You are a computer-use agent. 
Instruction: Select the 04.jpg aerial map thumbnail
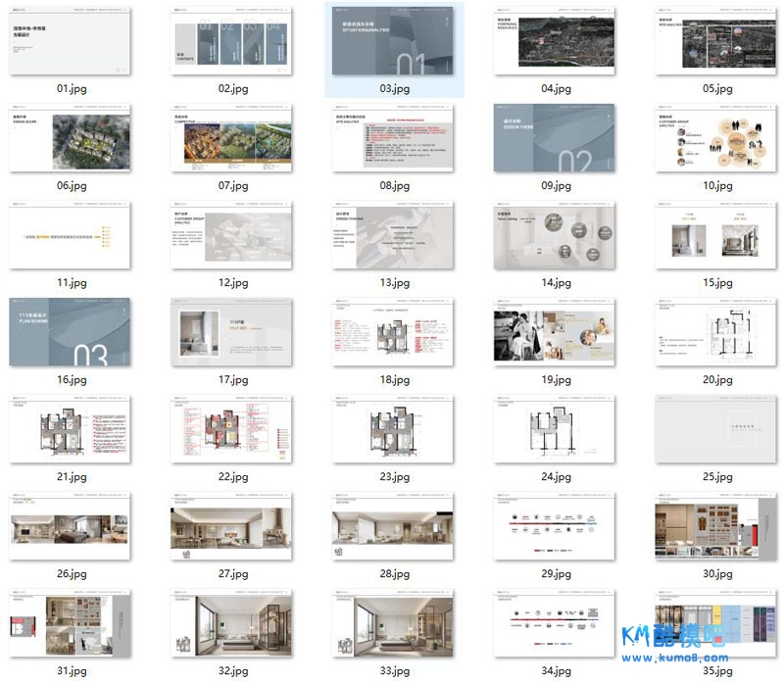click(x=556, y=41)
